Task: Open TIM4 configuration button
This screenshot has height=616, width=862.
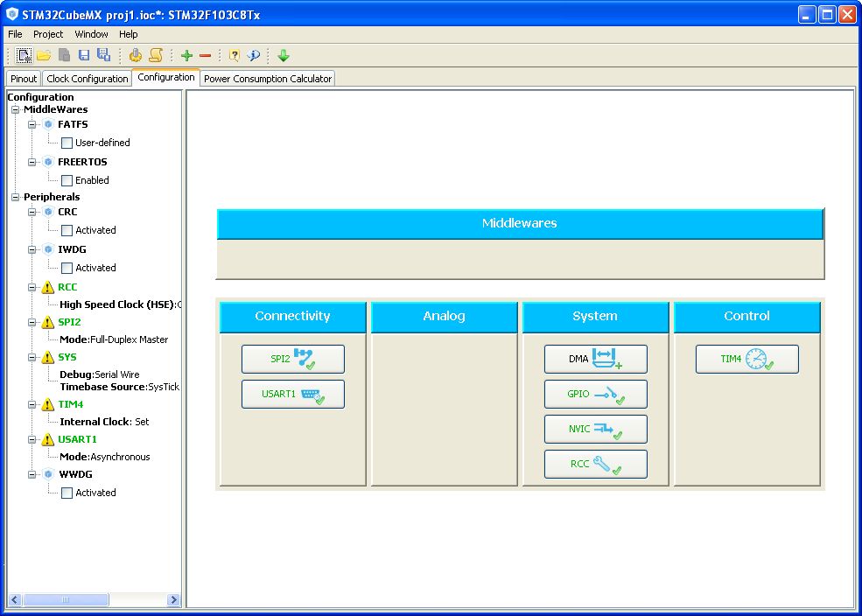Action: [x=747, y=359]
